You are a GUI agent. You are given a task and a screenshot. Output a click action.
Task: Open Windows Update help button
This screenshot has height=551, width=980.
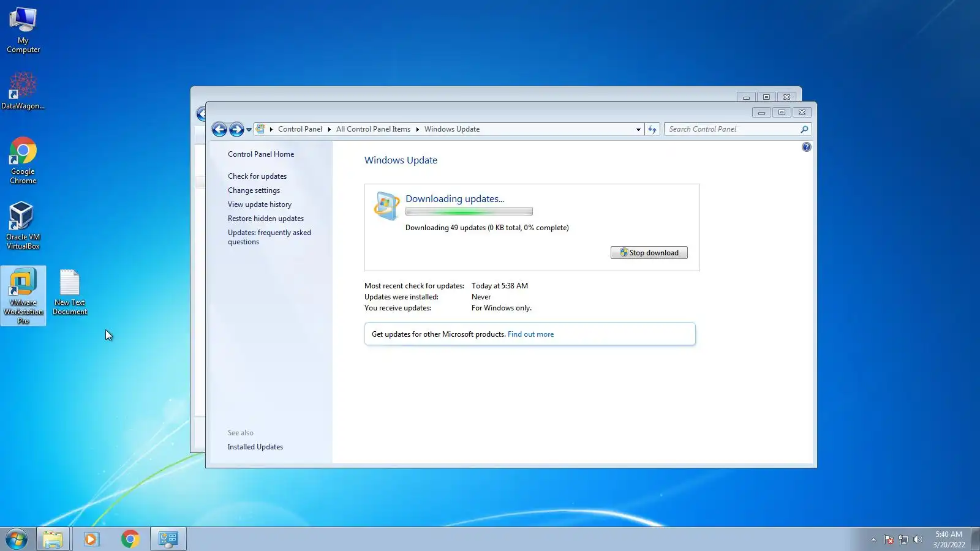point(807,147)
